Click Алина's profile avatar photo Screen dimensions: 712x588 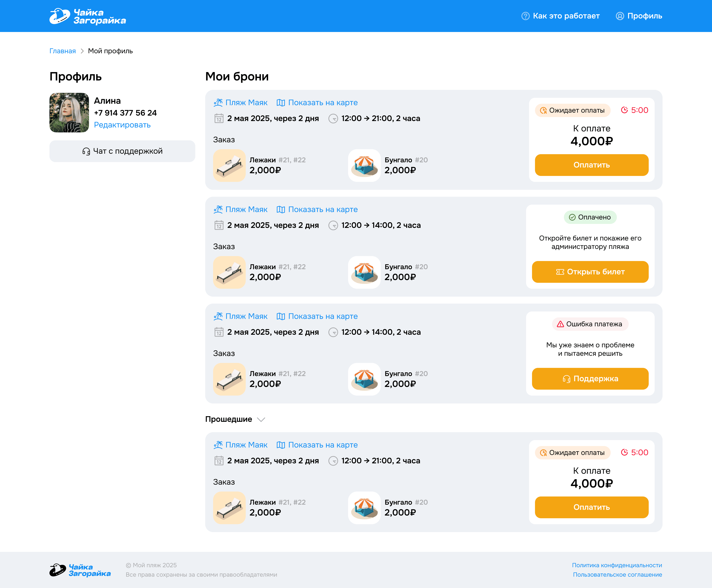[x=69, y=113]
